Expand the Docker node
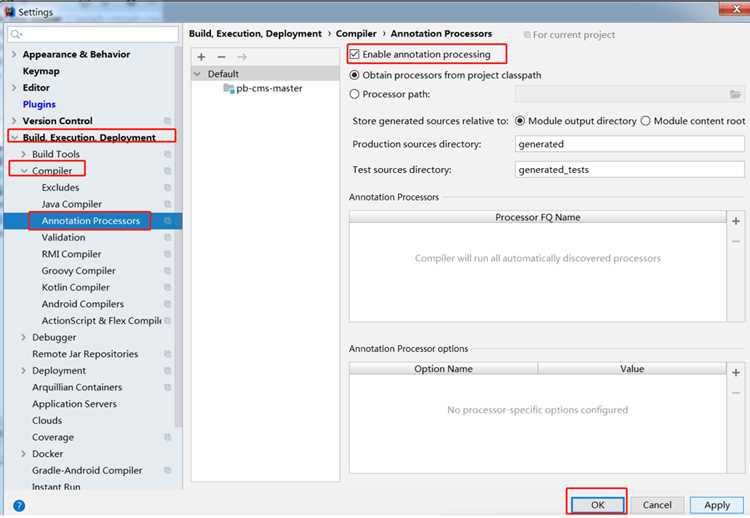The height and width of the screenshot is (518, 750). pyautogui.click(x=23, y=453)
